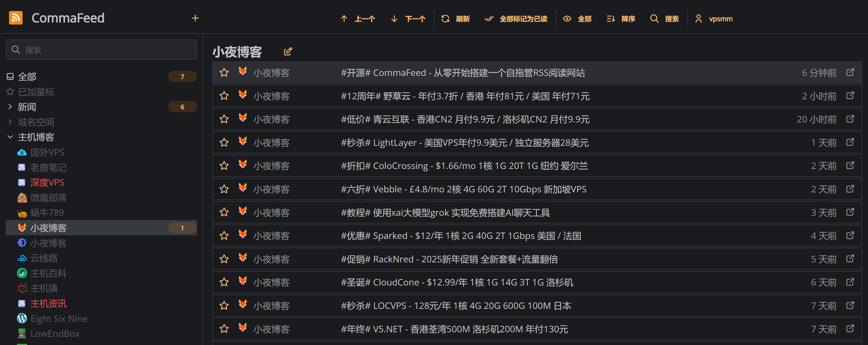Star the CommaFeed 自拖管RSS entry
The height and width of the screenshot is (345, 868).
click(x=224, y=73)
